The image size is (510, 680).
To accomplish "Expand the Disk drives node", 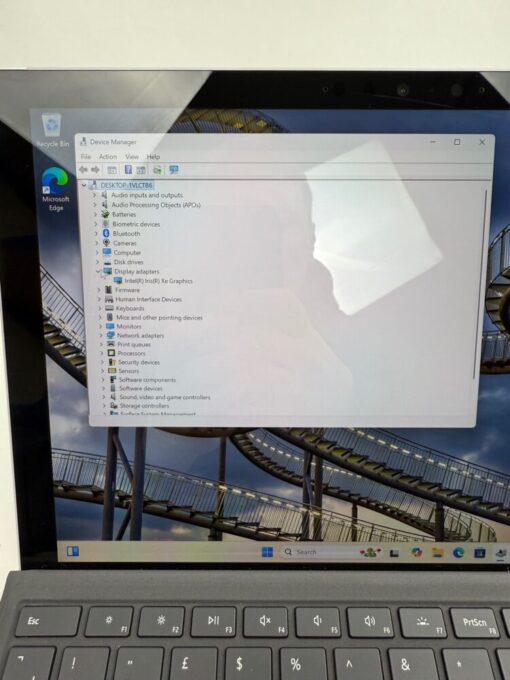I will click(98, 262).
